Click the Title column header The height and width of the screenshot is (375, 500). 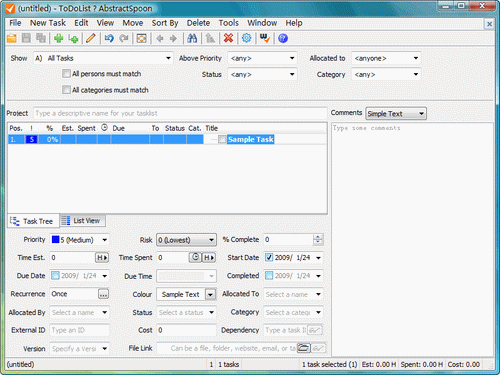click(x=266, y=128)
